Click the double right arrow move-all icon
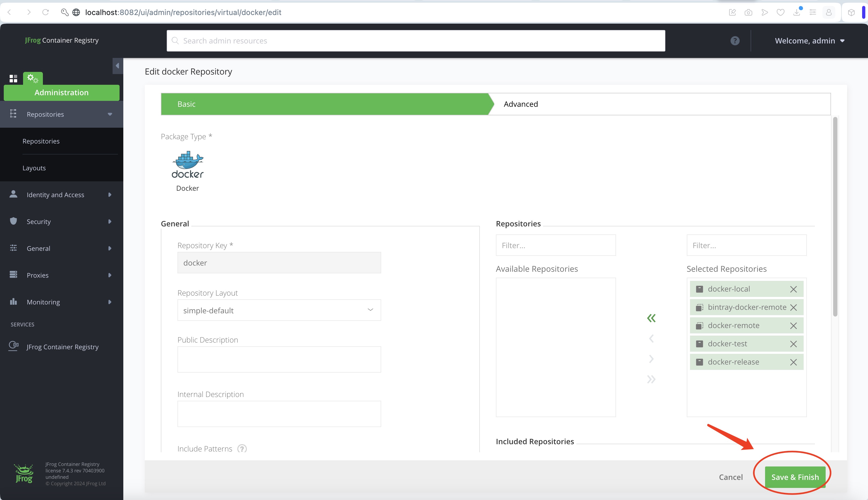Image resolution: width=868 pixels, height=500 pixels. tap(651, 379)
